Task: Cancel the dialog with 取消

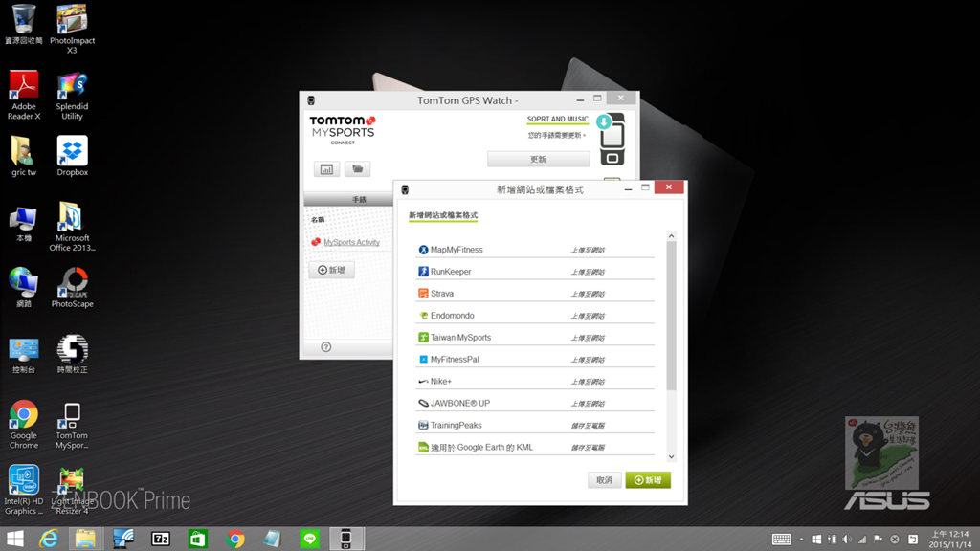Action: [x=605, y=480]
